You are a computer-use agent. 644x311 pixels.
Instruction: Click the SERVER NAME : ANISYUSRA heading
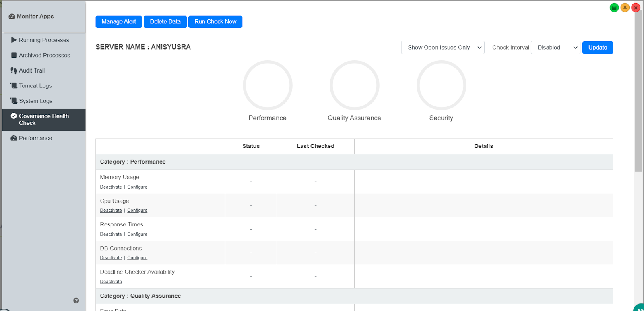(143, 47)
